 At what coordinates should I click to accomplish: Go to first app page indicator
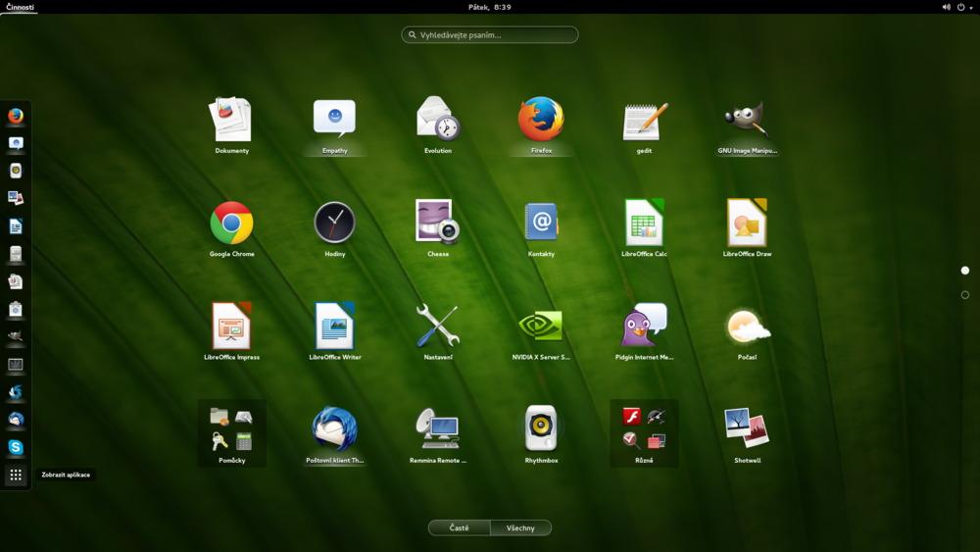pyautogui.click(x=965, y=271)
